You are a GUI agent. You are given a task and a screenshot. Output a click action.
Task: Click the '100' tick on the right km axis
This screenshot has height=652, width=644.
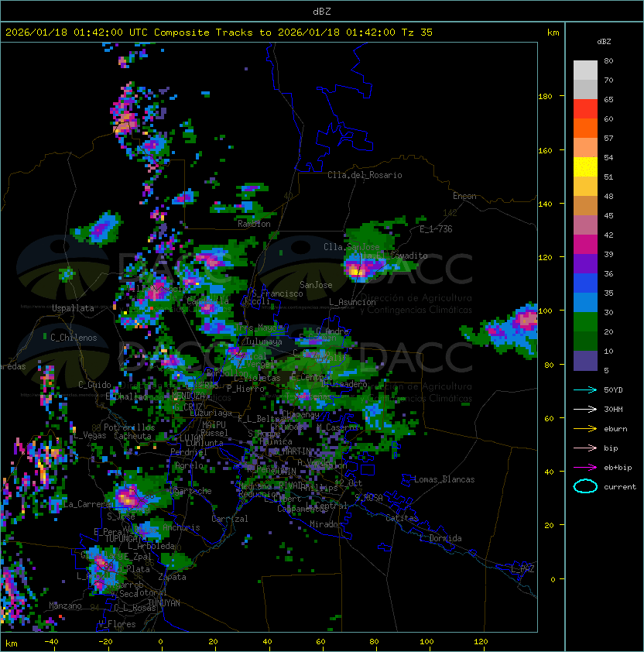(x=545, y=311)
